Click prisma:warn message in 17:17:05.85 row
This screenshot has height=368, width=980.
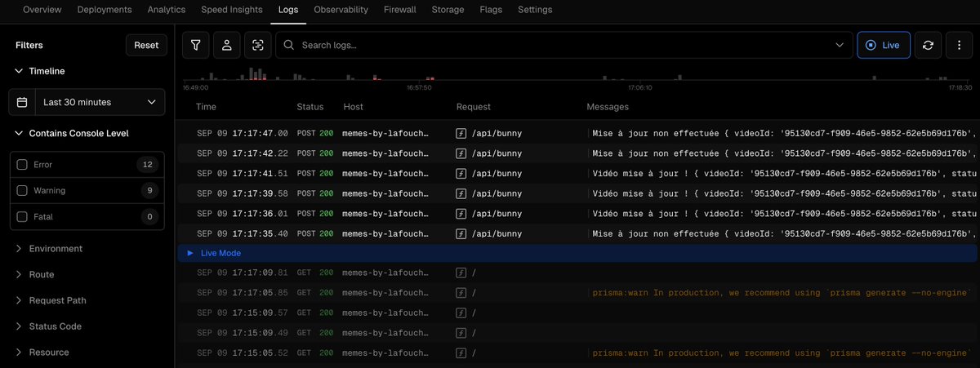tap(783, 293)
